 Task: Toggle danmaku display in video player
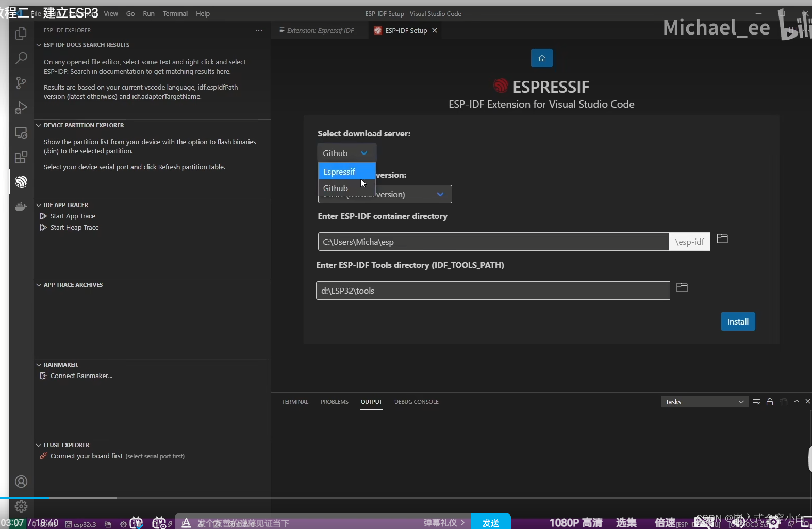pos(136,523)
